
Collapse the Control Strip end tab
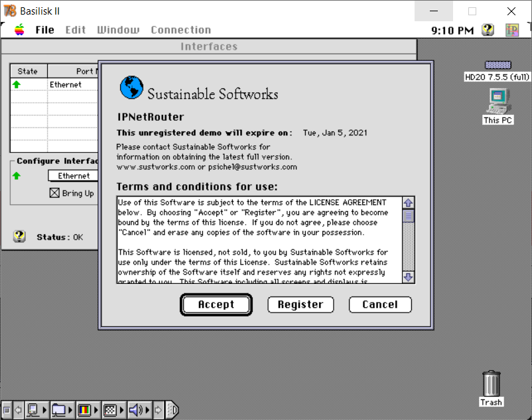click(x=172, y=410)
